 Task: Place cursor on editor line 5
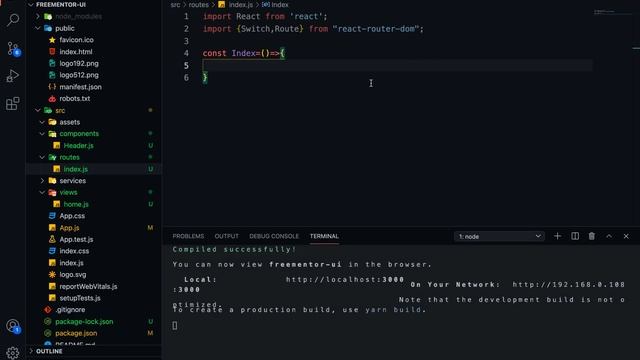pos(397,65)
